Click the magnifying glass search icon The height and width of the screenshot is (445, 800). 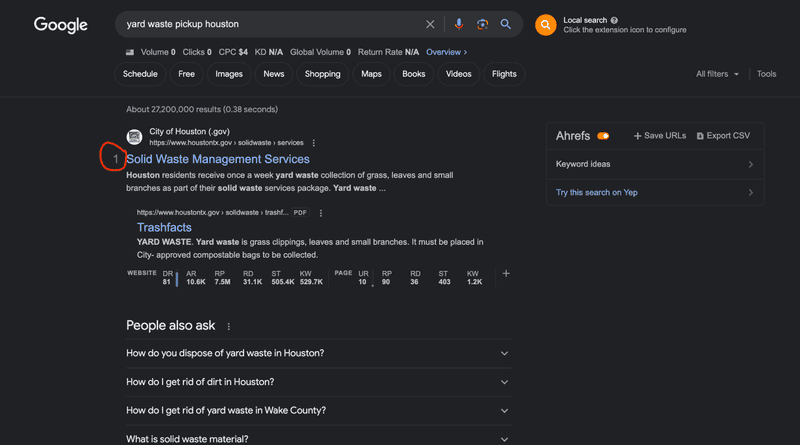pyautogui.click(x=506, y=24)
